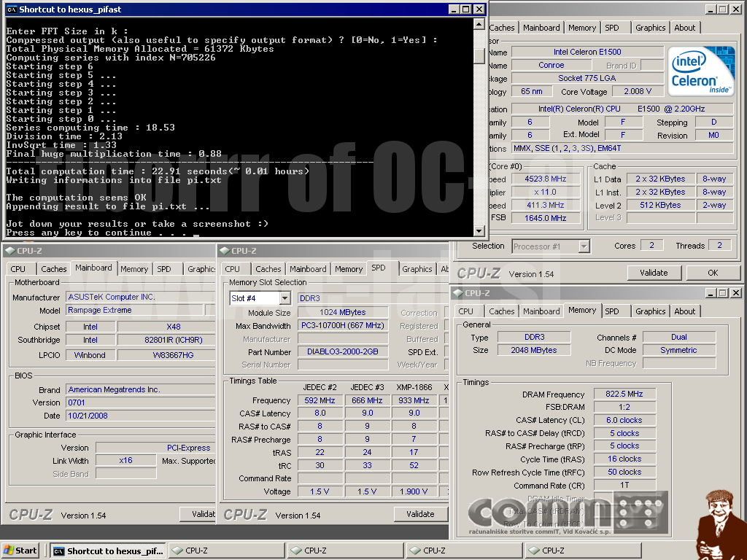This screenshot has height=560, width=747.
Task: Click console scrollbar down arrow
Action: tap(479, 231)
